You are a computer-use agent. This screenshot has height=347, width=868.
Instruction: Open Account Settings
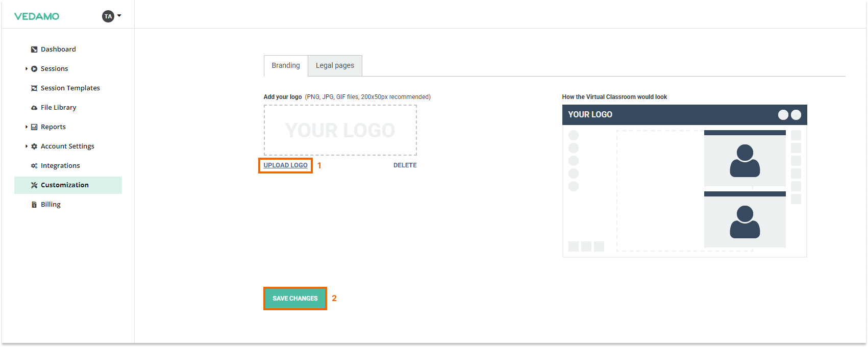point(67,146)
